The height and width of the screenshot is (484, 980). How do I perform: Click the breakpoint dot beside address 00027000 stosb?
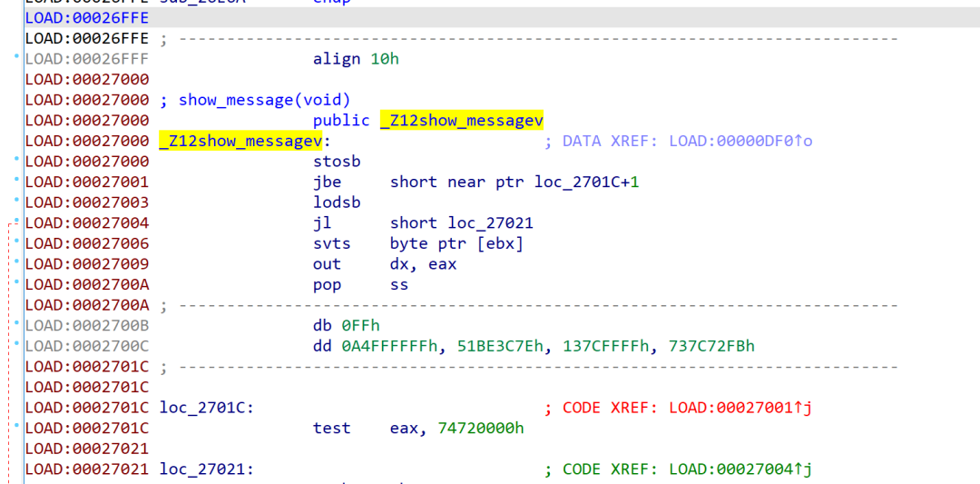click(x=16, y=160)
